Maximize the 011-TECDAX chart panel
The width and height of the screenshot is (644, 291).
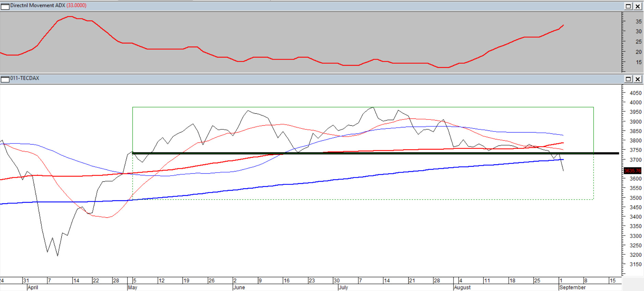(628, 79)
